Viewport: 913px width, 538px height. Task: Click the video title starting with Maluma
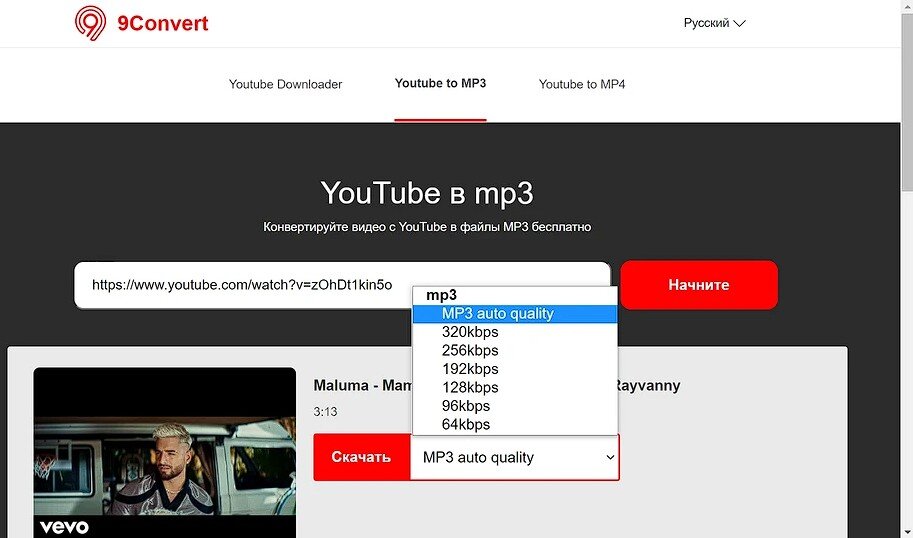pyautogui.click(x=497, y=385)
